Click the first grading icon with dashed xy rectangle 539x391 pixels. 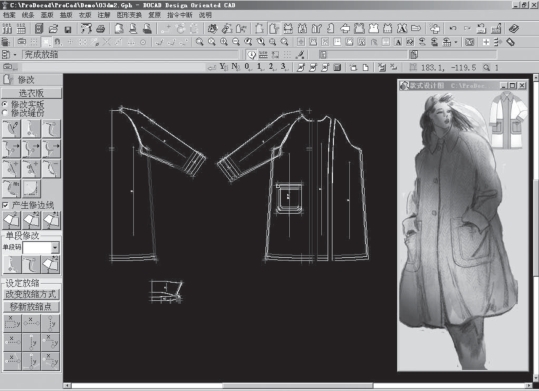click(x=12, y=323)
